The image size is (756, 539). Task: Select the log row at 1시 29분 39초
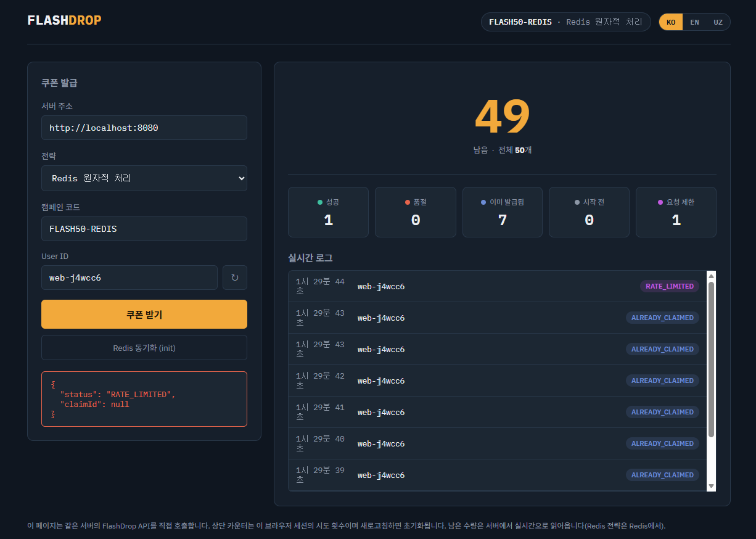point(498,475)
